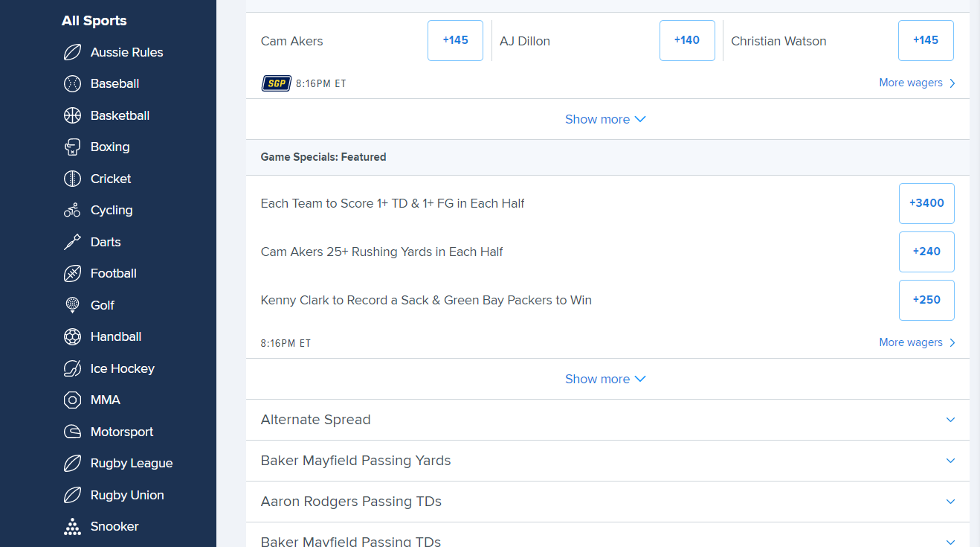Click the Baseball sport icon
Screen dimensions: 980x547
point(72,83)
